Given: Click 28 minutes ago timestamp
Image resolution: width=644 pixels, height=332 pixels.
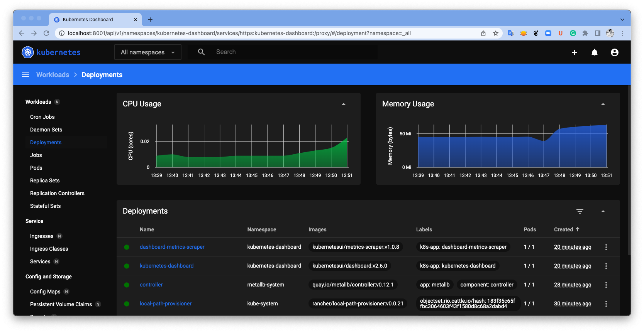Looking at the screenshot, I should (573, 285).
